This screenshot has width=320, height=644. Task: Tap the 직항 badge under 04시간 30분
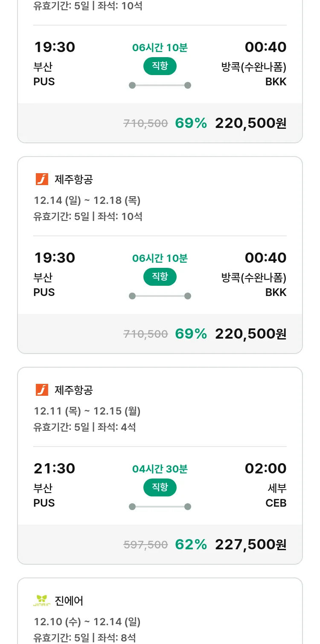[x=160, y=487]
